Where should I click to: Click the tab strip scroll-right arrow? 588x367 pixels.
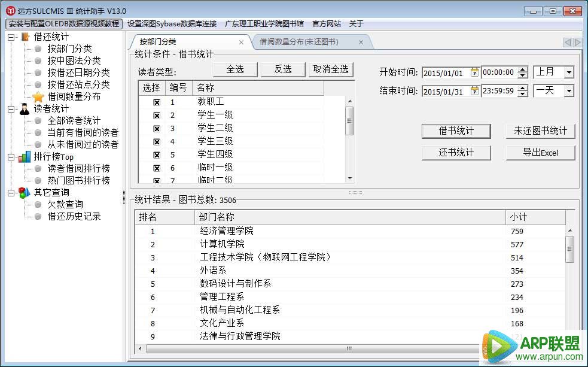[x=577, y=43]
